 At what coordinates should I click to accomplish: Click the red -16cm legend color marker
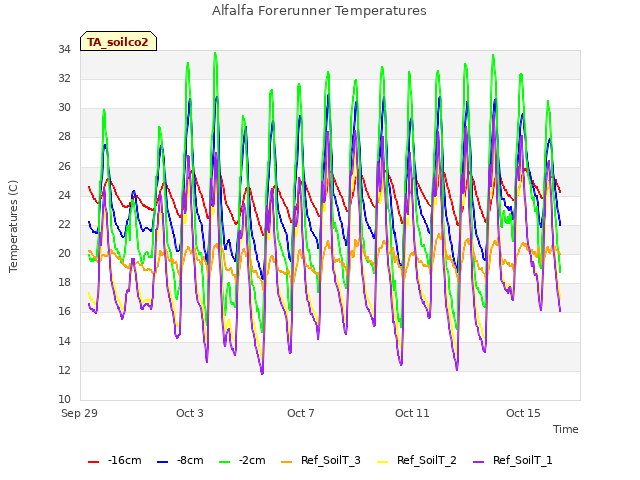point(93,462)
